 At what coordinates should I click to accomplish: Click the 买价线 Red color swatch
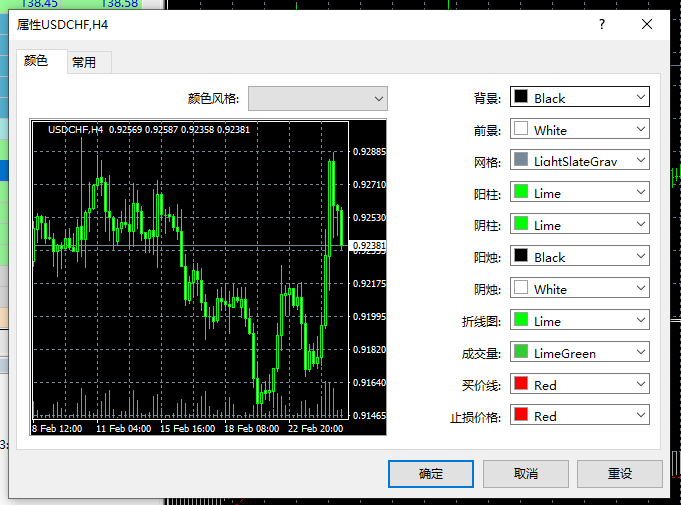520,385
